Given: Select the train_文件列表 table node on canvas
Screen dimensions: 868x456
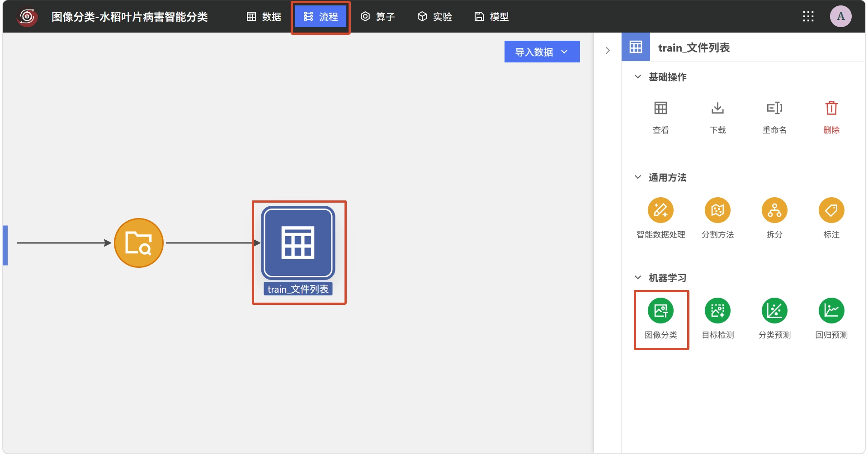Looking at the screenshot, I should pos(298,243).
